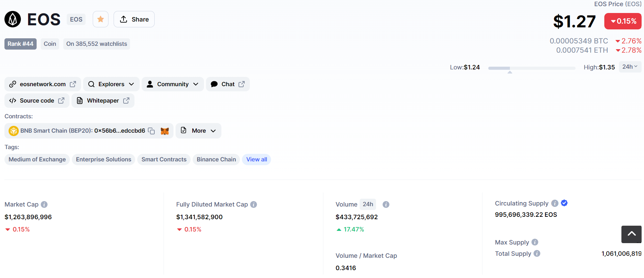The height and width of the screenshot is (278, 644).
Task: Open the Source code link
Action: click(x=37, y=101)
